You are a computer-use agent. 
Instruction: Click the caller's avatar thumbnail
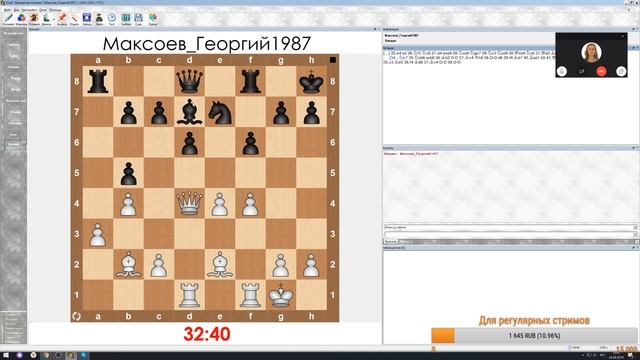[x=591, y=52]
